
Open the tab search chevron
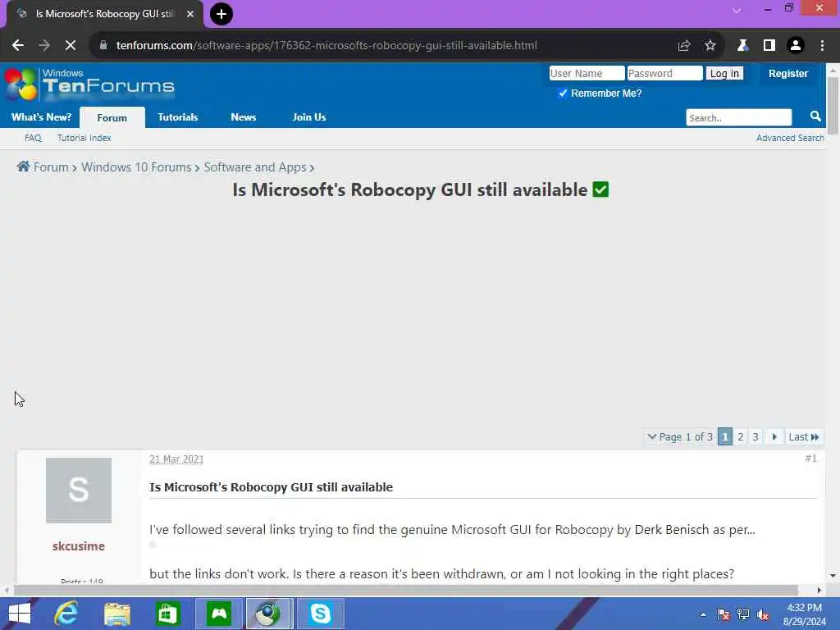737,10
